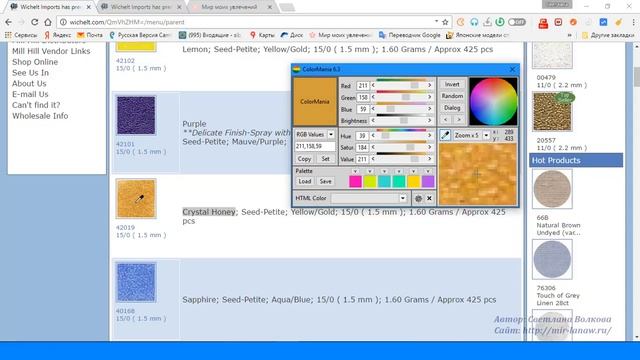Open the Chrome three-dot menu
This screenshot has width=640, height=360.
(633, 22)
